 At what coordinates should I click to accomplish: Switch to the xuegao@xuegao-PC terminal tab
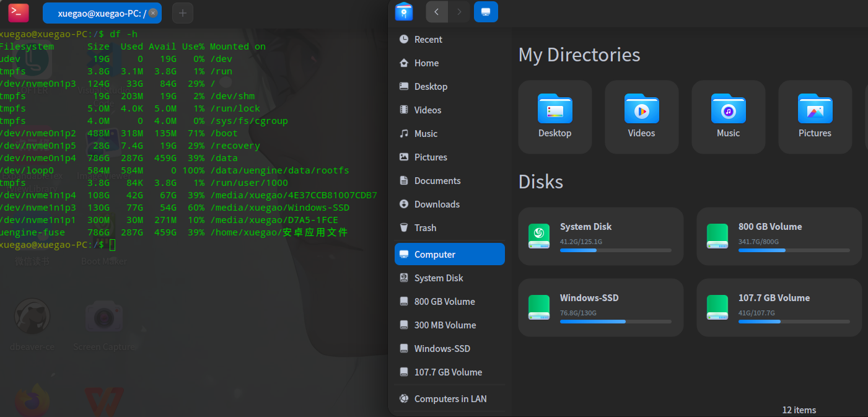tap(99, 13)
